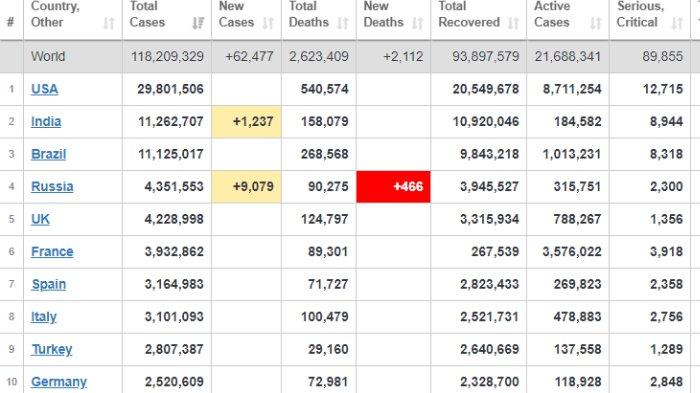Open the Brazil country link

(49, 154)
